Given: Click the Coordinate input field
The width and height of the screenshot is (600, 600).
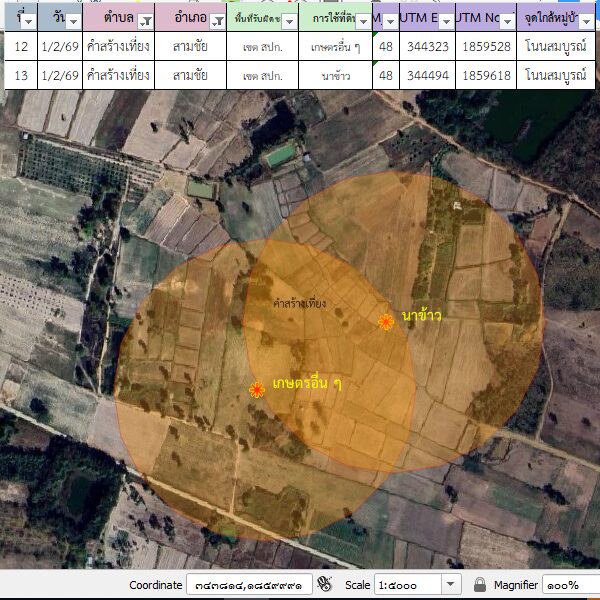Looking at the screenshot, I should click(249, 584).
